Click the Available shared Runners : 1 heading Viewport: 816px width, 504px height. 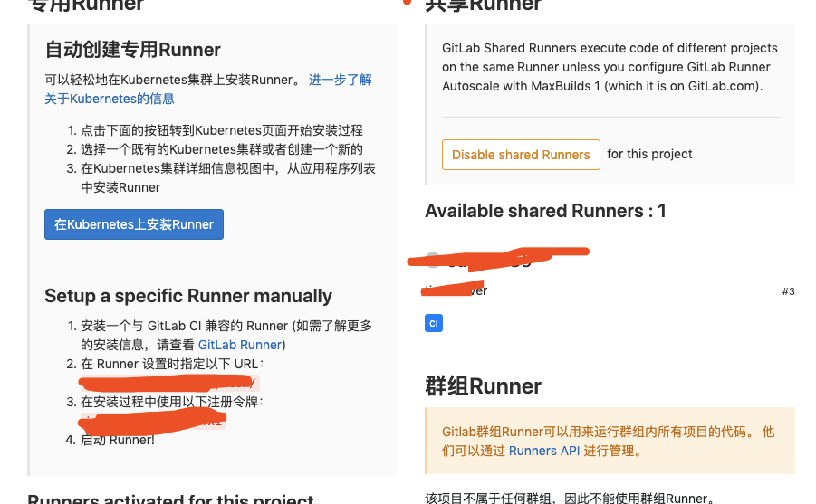click(x=545, y=211)
